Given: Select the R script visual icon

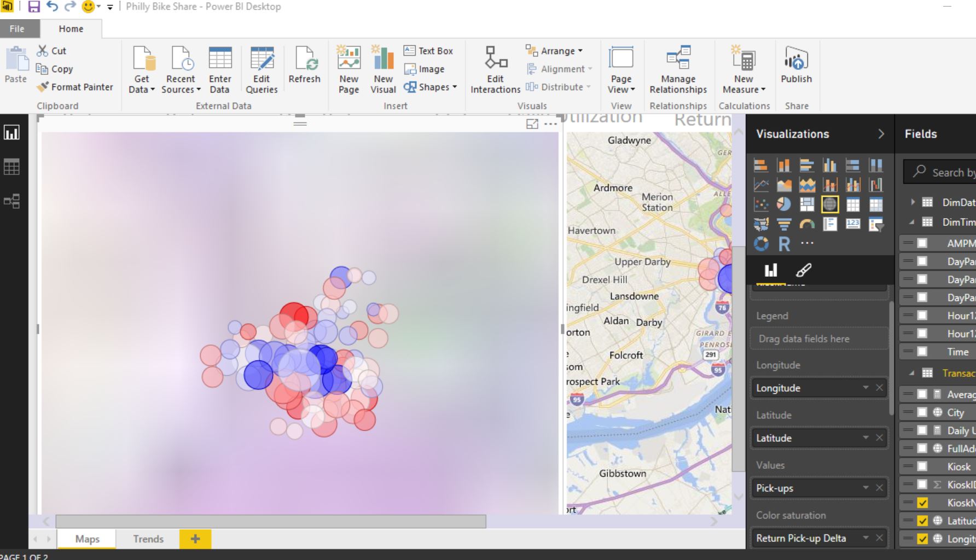Looking at the screenshot, I should [784, 244].
